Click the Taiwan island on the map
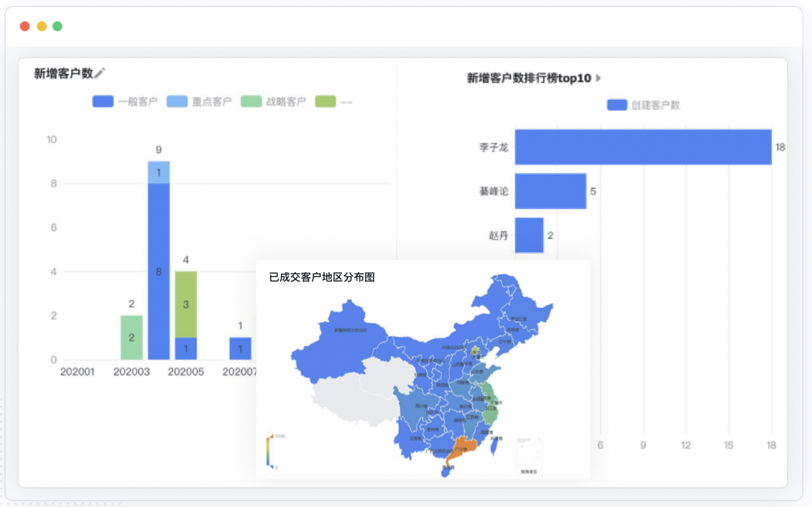 [x=496, y=445]
